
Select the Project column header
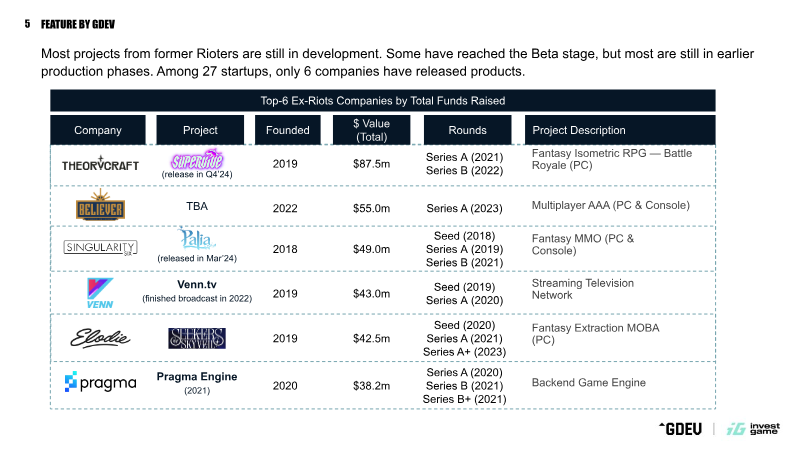coord(200,130)
